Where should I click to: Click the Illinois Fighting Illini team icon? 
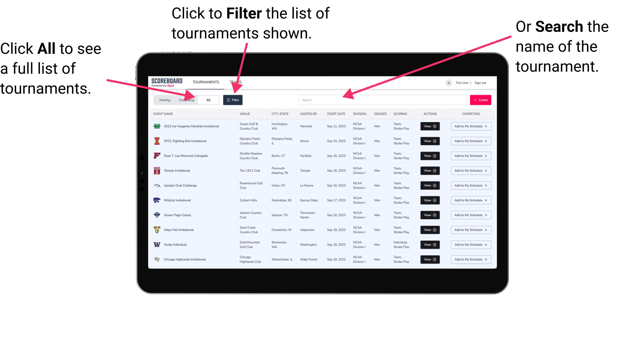tap(156, 141)
